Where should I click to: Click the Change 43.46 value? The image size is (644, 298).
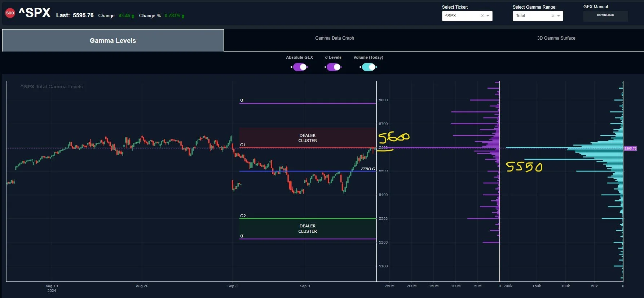[124, 15]
